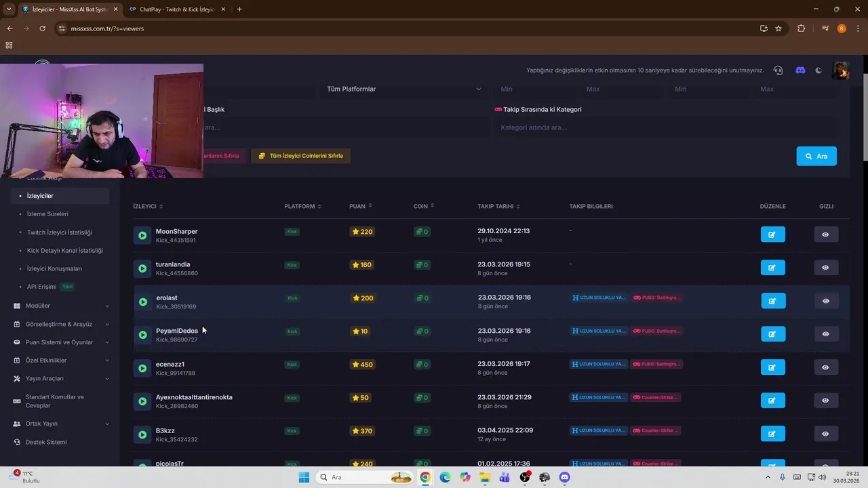The width and height of the screenshot is (868, 488).
Task: Click the play icon beside ecenazz1
Action: 142,368
